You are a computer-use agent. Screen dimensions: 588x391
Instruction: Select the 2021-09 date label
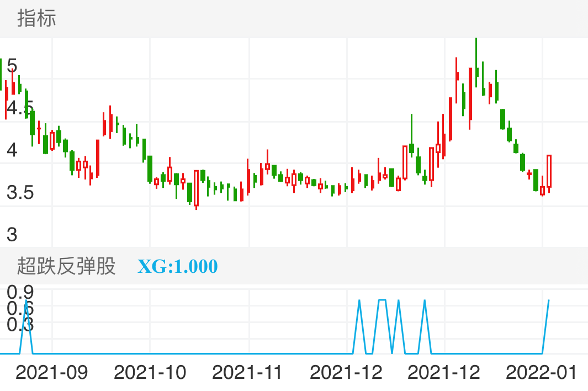point(51,372)
